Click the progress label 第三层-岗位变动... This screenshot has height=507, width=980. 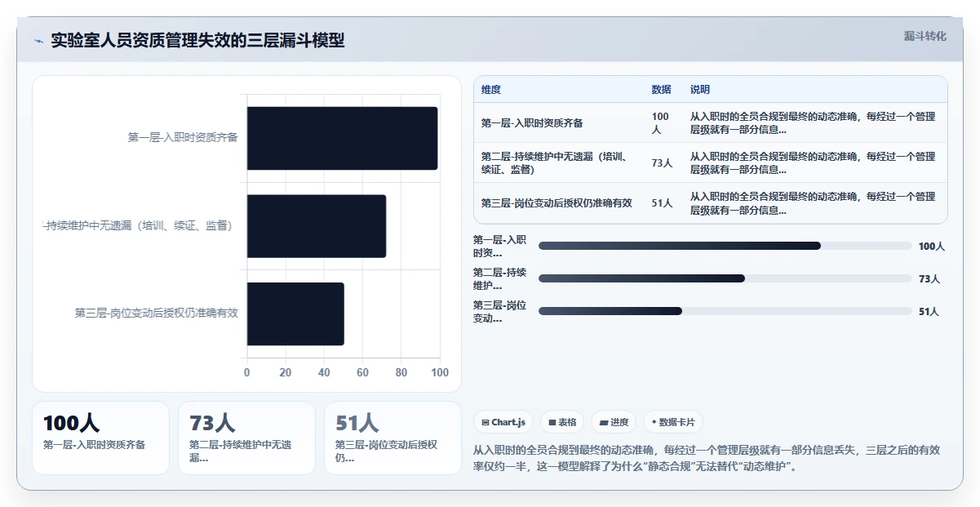[500, 311]
